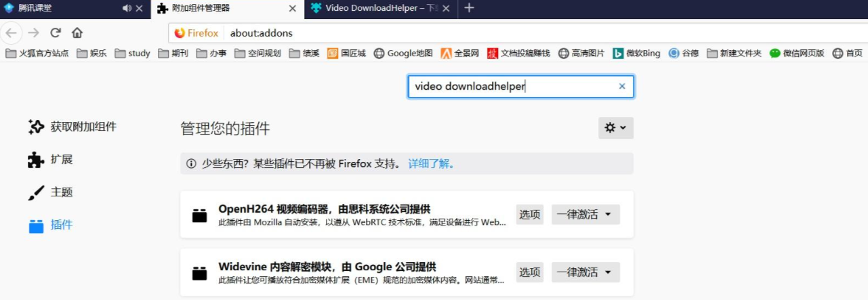Open the OpenH264 plugin details
This screenshot has width=868, height=300.
tap(325, 209)
